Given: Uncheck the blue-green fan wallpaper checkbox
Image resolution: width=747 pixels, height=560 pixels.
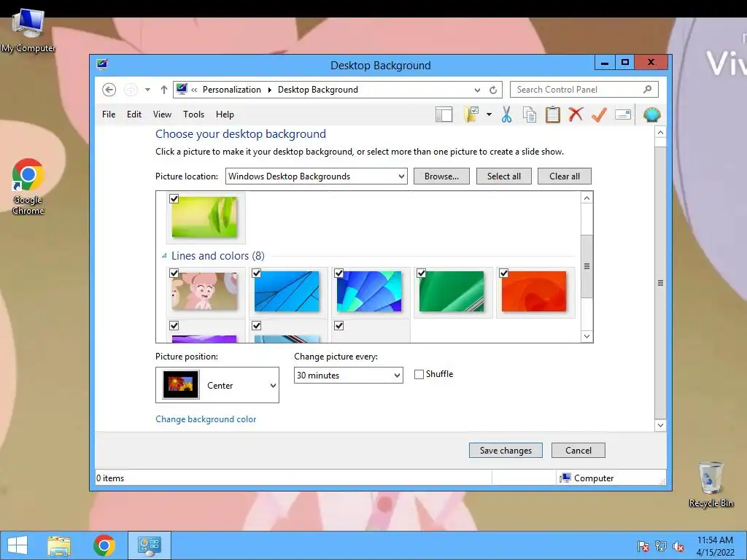Looking at the screenshot, I should tap(338, 273).
